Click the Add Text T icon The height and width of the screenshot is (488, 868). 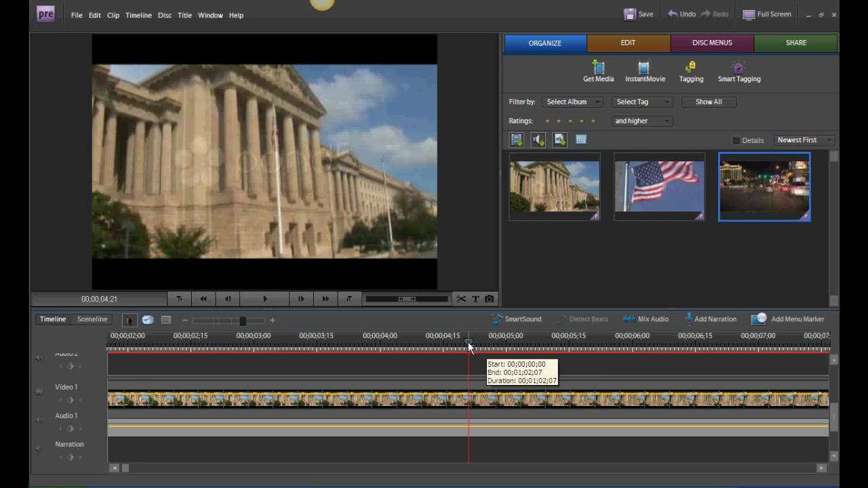pos(475,299)
